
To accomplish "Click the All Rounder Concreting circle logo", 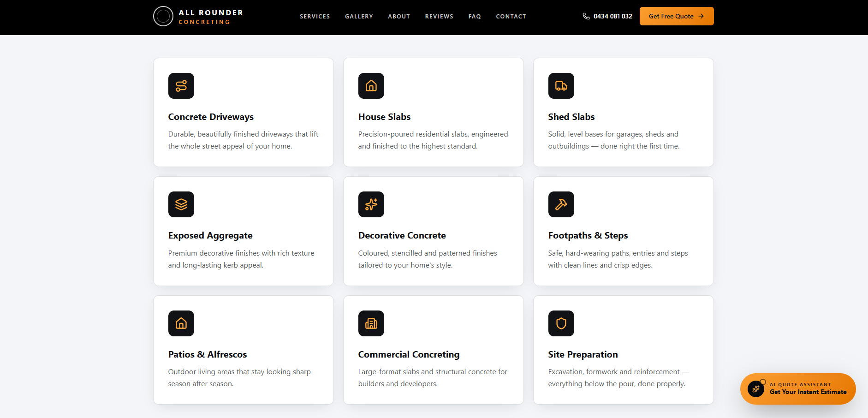I will click(163, 16).
